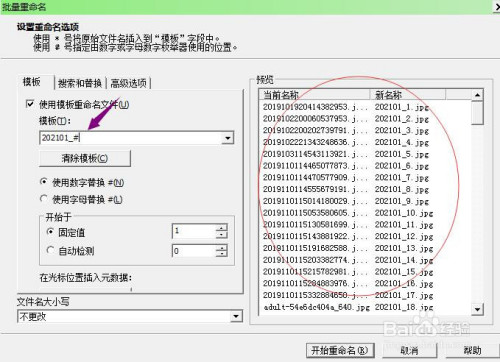Click the preview list scroll up arrow
Viewport: 500px width, 362px height.
coord(477,95)
